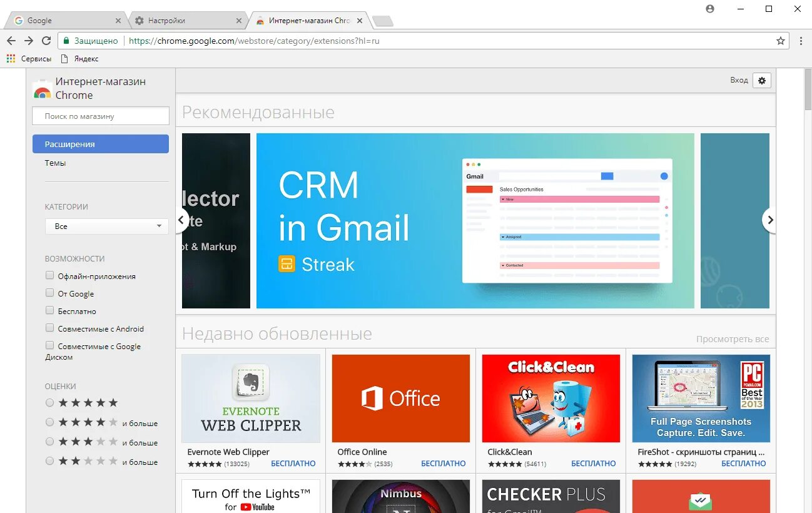Open the Nimbus extension thumbnail
The image size is (812, 513).
(401, 496)
